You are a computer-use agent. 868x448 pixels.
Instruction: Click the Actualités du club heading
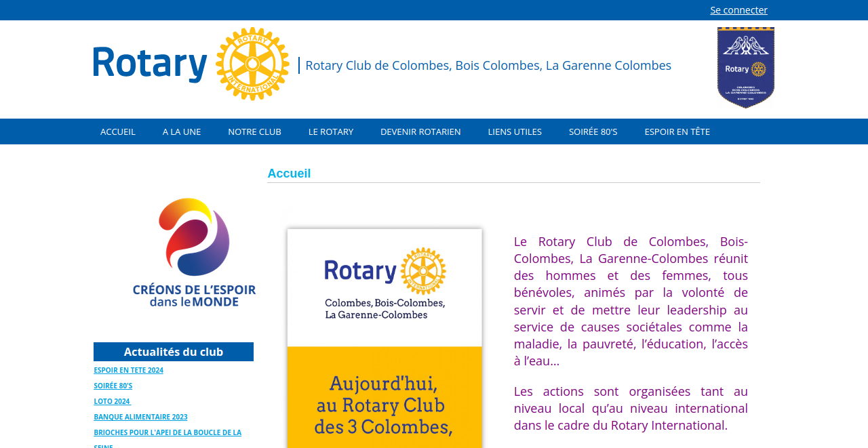click(x=174, y=352)
